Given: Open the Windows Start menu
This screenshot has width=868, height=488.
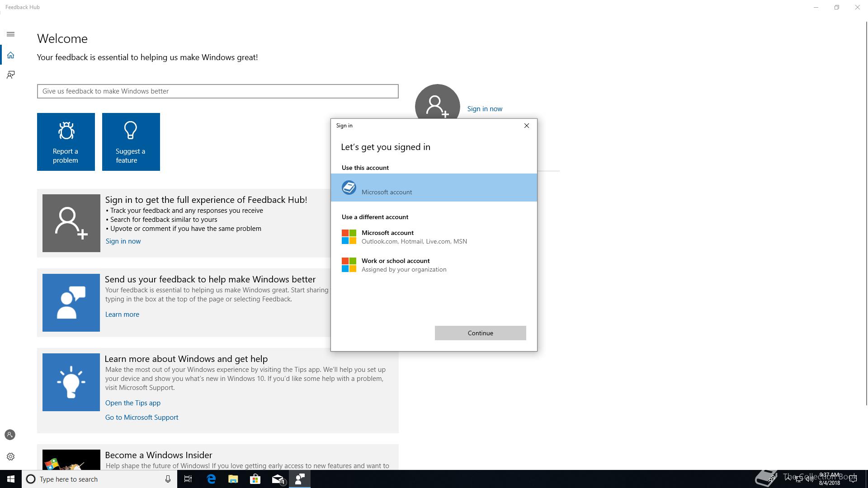Looking at the screenshot, I should (11, 479).
